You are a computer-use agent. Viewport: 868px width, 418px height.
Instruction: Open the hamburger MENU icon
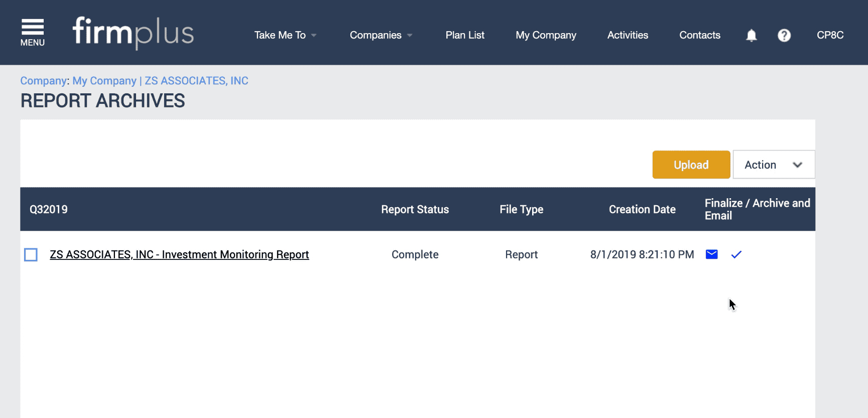[x=33, y=33]
